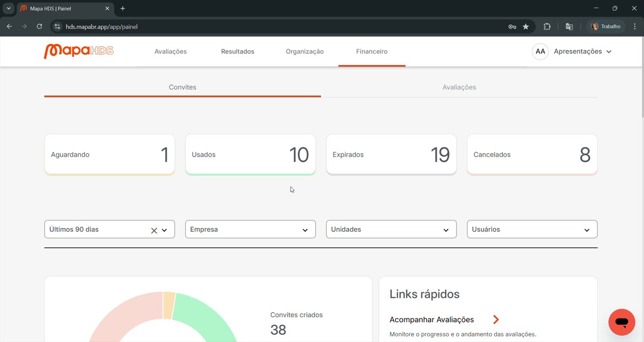Open the Avaliações menu item
Image resolution: width=644 pixels, height=342 pixels.
pyautogui.click(x=170, y=51)
